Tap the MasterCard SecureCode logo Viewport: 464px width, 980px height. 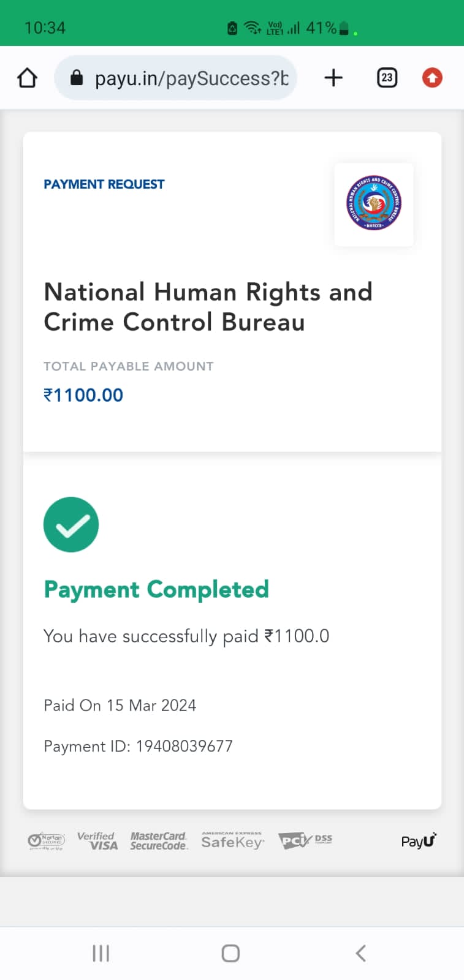point(158,841)
